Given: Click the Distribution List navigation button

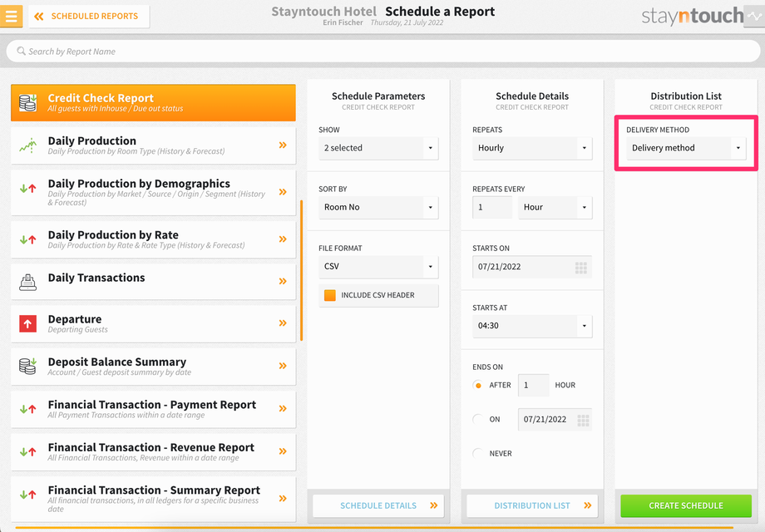Looking at the screenshot, I should pos(532,505).
